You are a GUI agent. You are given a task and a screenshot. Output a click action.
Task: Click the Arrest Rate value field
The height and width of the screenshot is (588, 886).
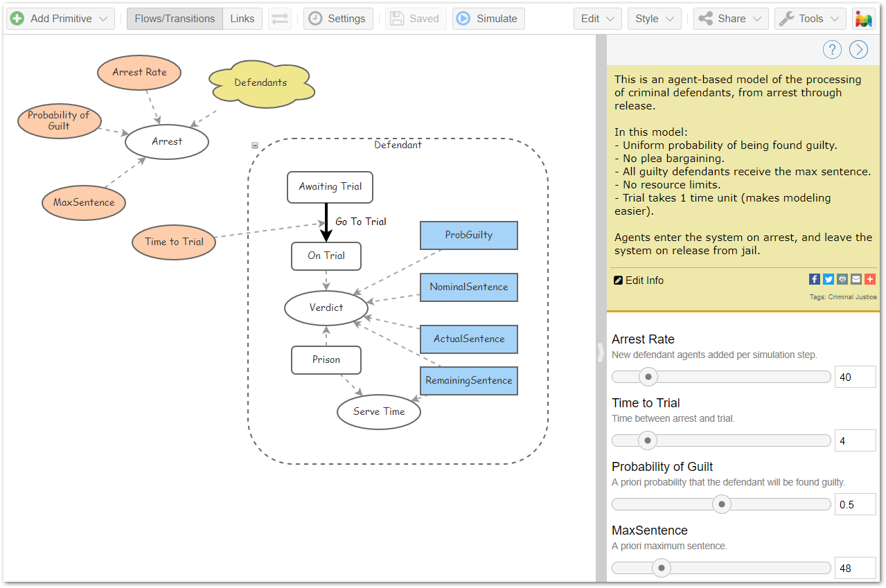pyautogui.click(x=855, y=377)
